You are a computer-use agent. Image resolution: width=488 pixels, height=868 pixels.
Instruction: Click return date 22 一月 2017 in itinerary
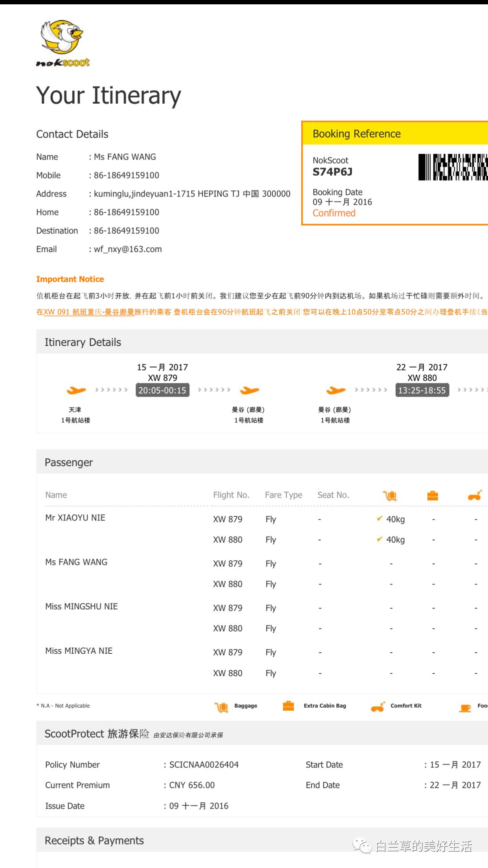[x=422, y=367]
